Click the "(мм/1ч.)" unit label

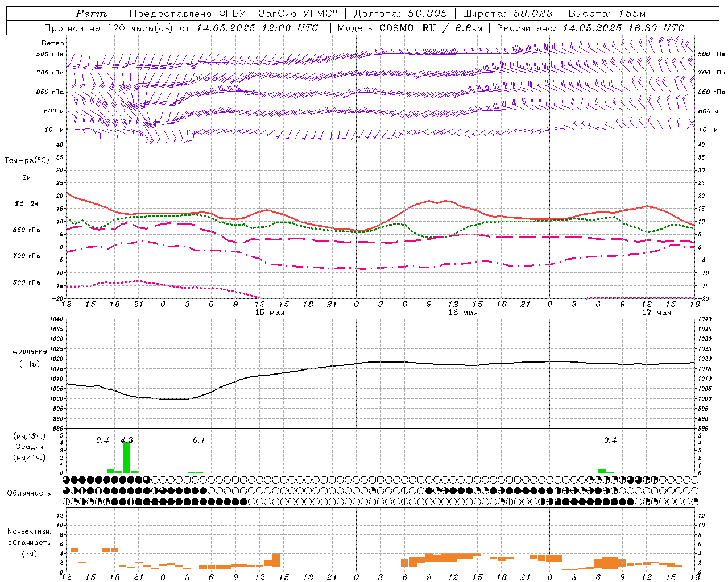point(29,458)
